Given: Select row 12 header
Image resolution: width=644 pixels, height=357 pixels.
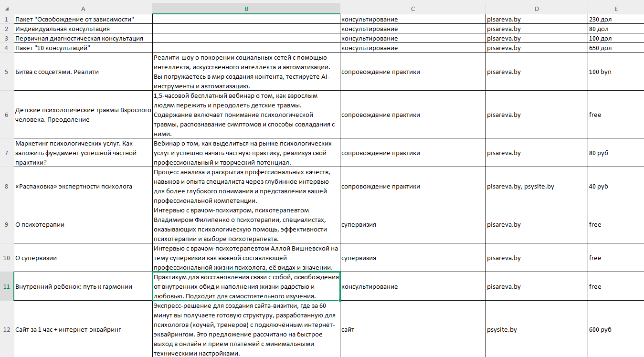Looking at the screenshot, I should pyautogui.click(x=7, y=329).
